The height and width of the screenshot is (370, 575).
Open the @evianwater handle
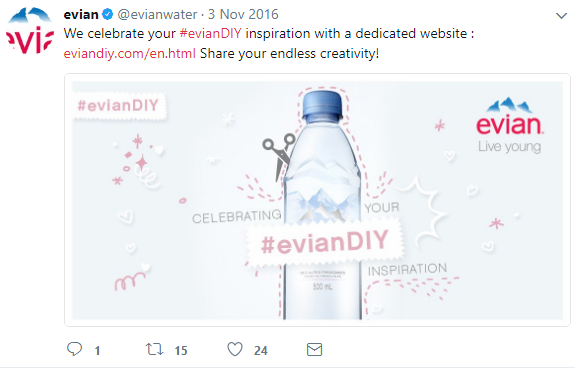click(x=157, y=14)
